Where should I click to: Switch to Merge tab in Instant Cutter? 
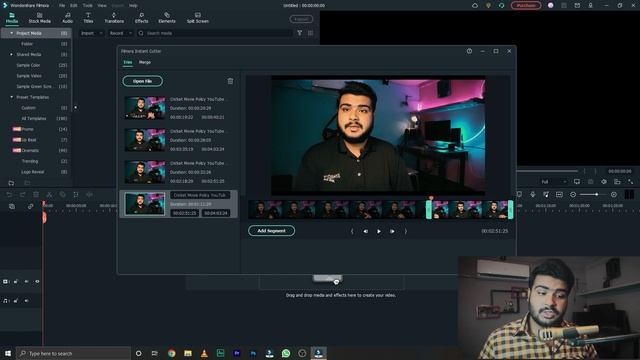145,62
